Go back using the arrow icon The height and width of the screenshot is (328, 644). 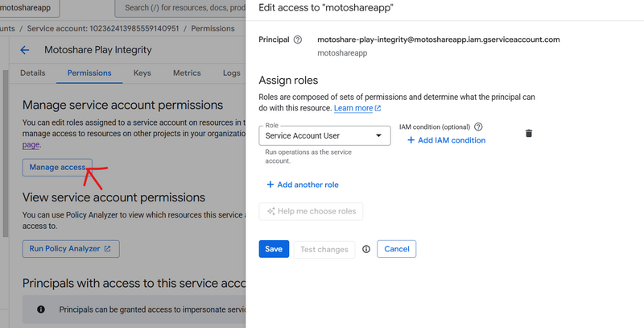(25, 50)
